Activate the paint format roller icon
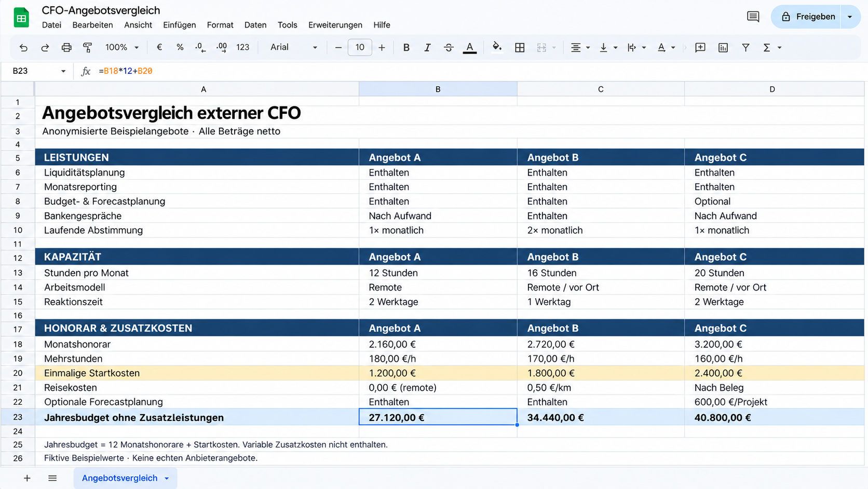Screen dimensions: 868x489 tap(87, 48)
